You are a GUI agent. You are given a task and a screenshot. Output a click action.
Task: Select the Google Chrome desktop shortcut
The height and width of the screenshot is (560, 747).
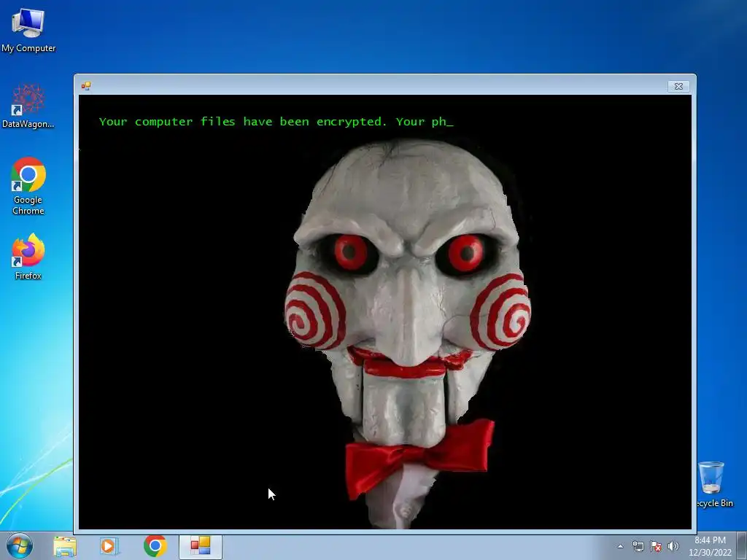(28, 186)
